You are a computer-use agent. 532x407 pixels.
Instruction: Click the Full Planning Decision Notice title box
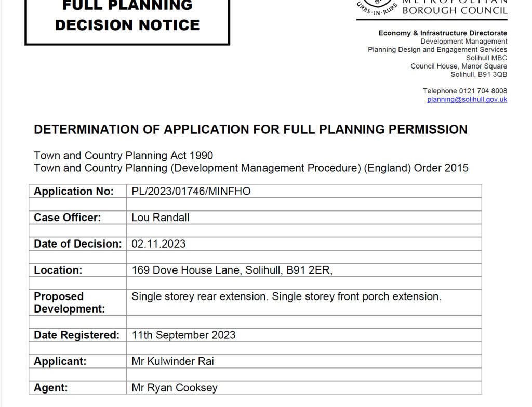point(127,20)
